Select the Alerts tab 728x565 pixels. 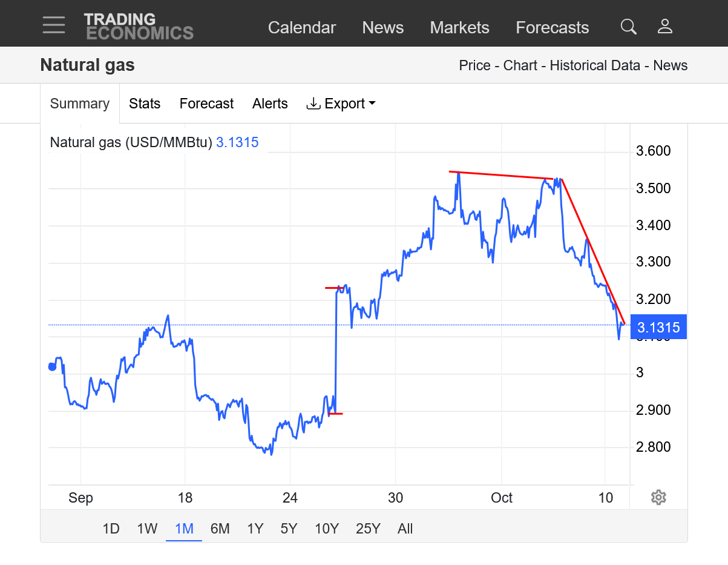click(270, 104)
